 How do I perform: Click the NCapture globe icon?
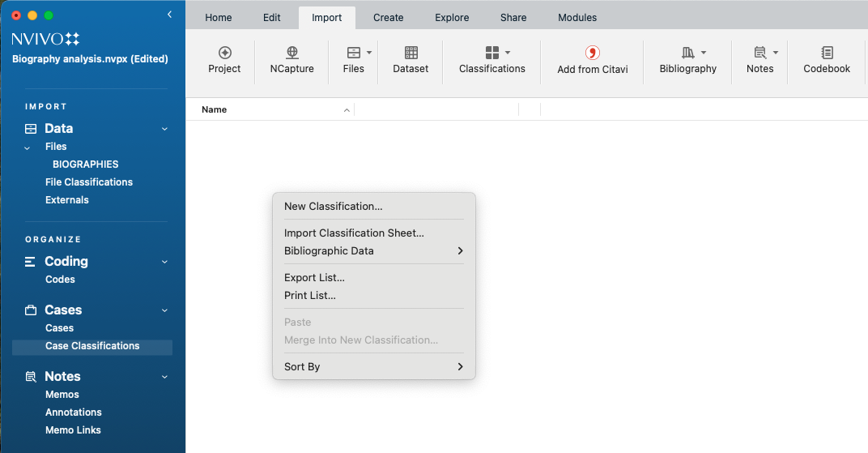tap(291, 53)
